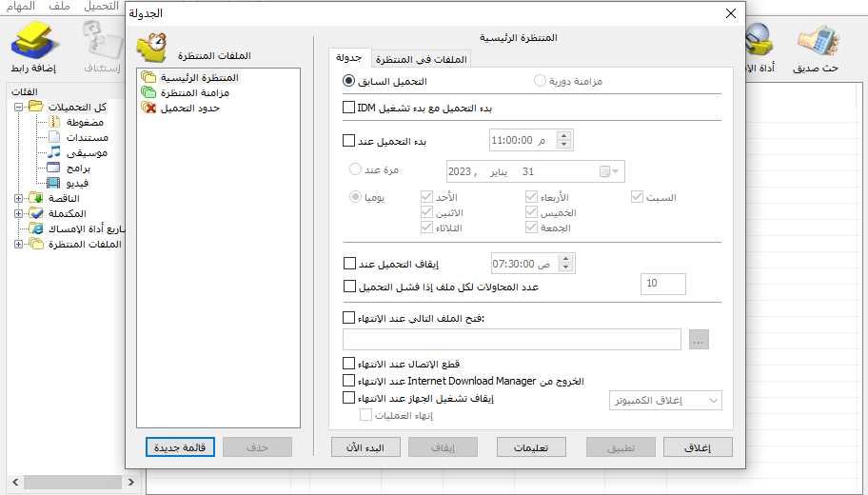
Task: Click the retries count field showing 10
Action: (x=662, y=284)
